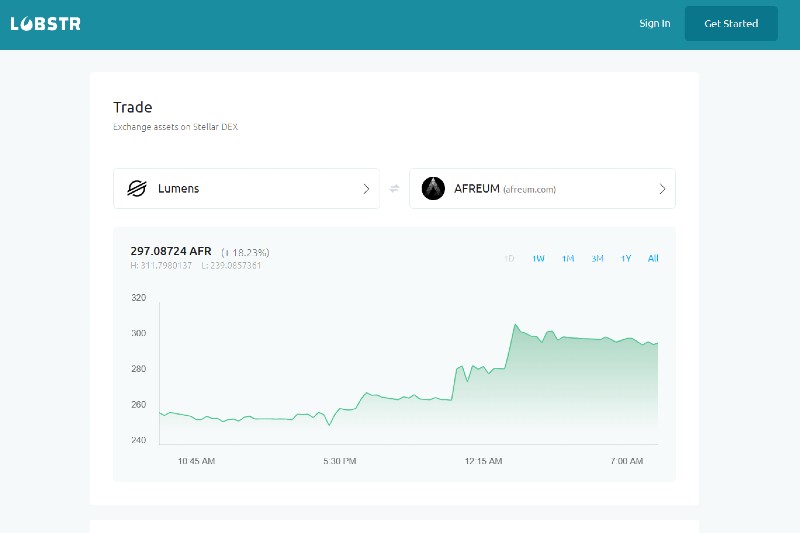Image resolution: width=800 pixels, height=533 pixels.
Task: Click the 'Exchange assets on Stellar DEX' subtitle
Action: coord(176,126)
